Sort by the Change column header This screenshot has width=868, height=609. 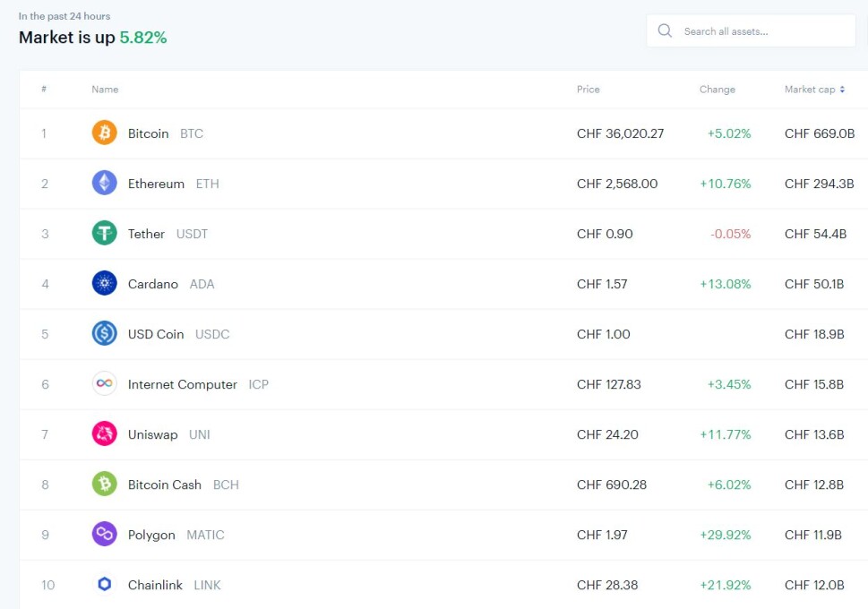pos(717,90)
